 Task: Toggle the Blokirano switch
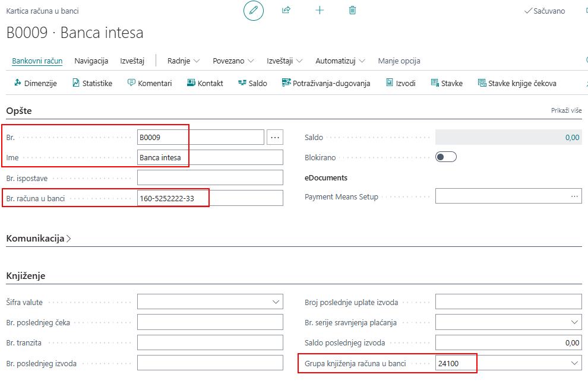point(446,157)
